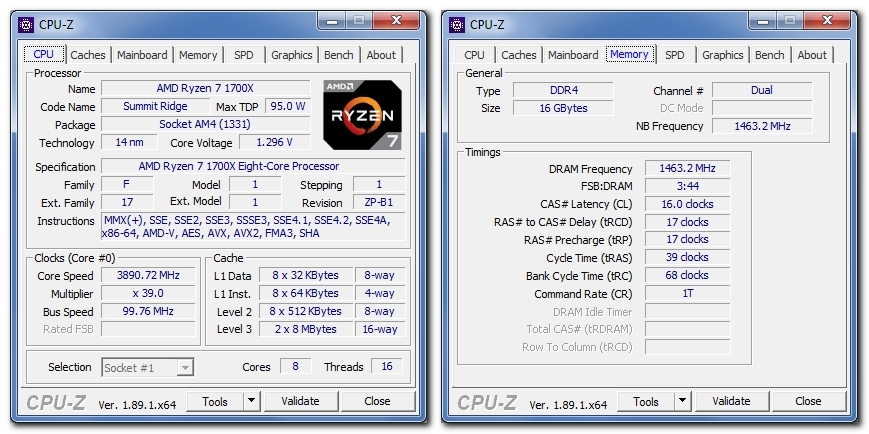Screen dimensions: 869x434
Task: Click Close button in left CPU-Z window
Action: click(x=377, y=401)
